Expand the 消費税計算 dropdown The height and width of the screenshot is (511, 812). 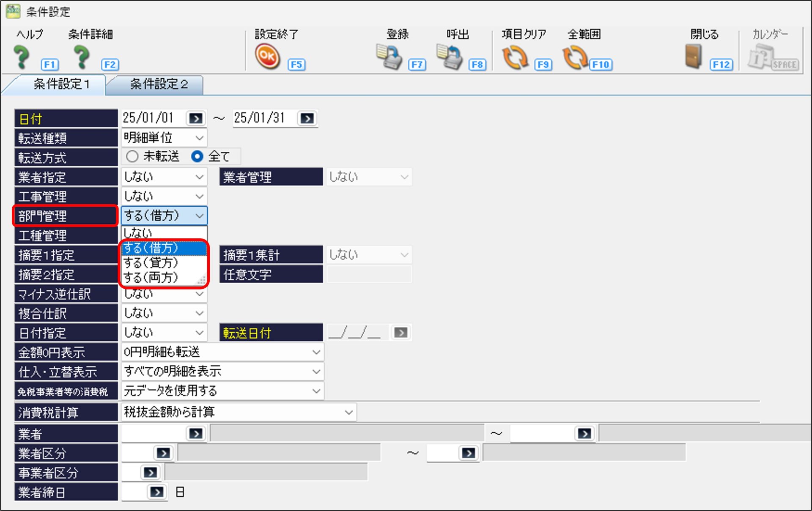tap(348, 412)
